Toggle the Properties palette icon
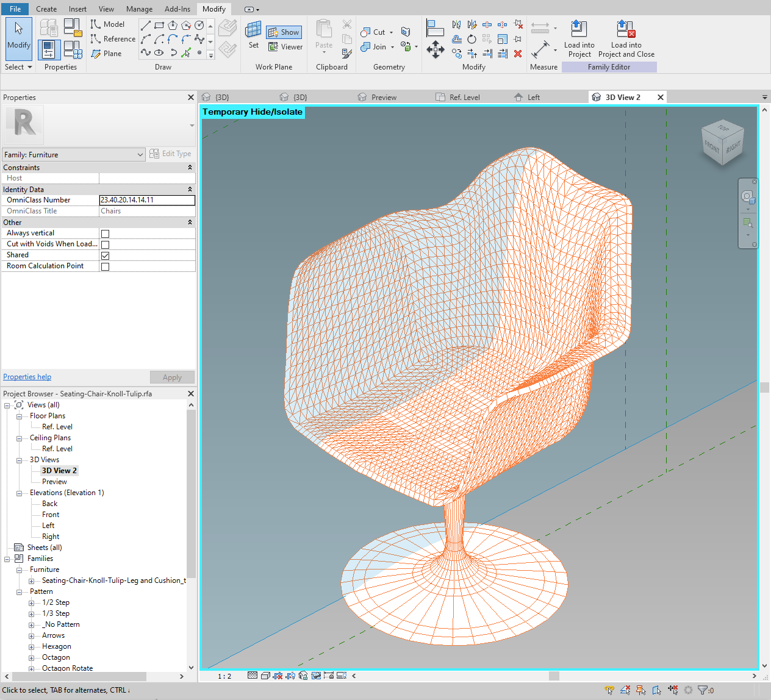Image resolution: width=771 pixels, height=700 pixels. tap(49, 49)
